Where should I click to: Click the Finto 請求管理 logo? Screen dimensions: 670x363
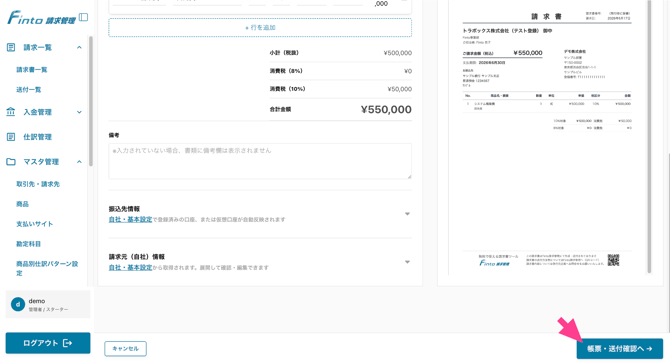point(41,18)
